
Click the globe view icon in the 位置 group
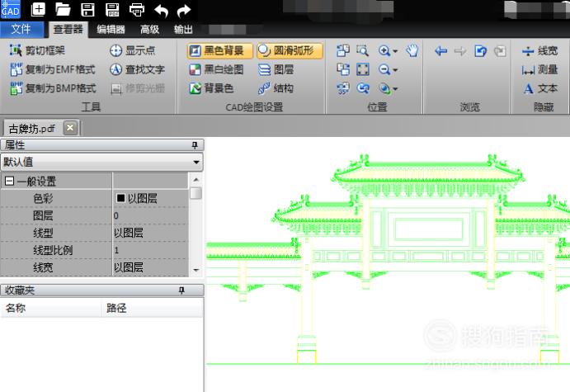[x=384, y=88]
